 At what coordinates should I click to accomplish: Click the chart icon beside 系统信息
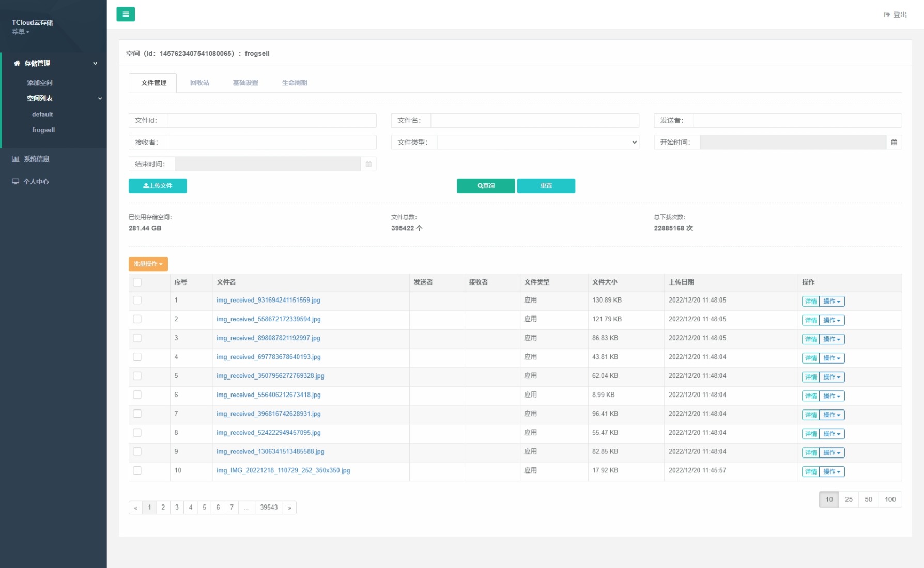[x=16, y=159]
